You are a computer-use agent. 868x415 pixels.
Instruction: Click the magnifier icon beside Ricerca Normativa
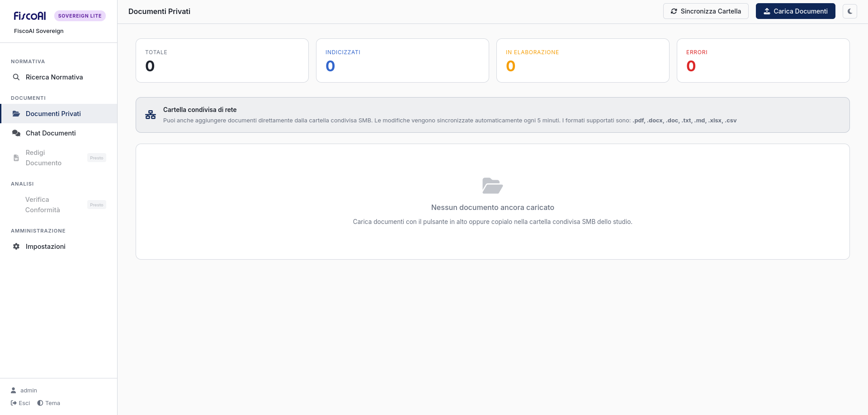pyautogui.click(x=16, y=77)
